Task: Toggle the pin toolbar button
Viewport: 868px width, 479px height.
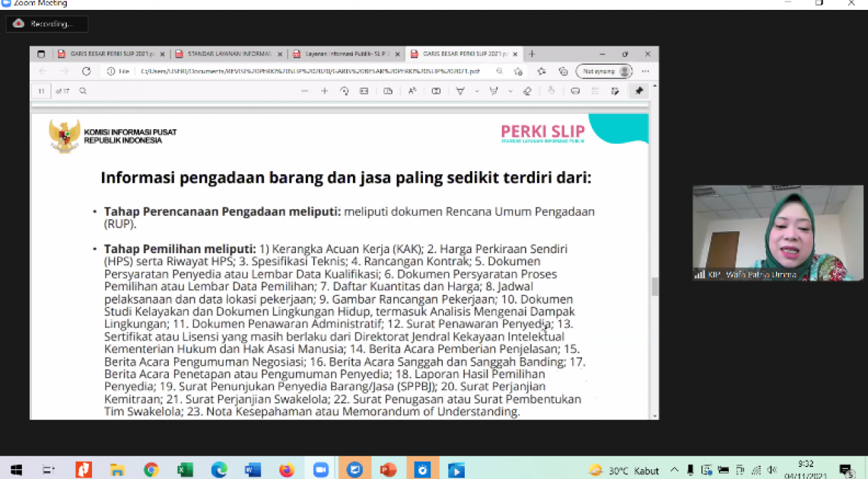Action: (x=639, y=91)
